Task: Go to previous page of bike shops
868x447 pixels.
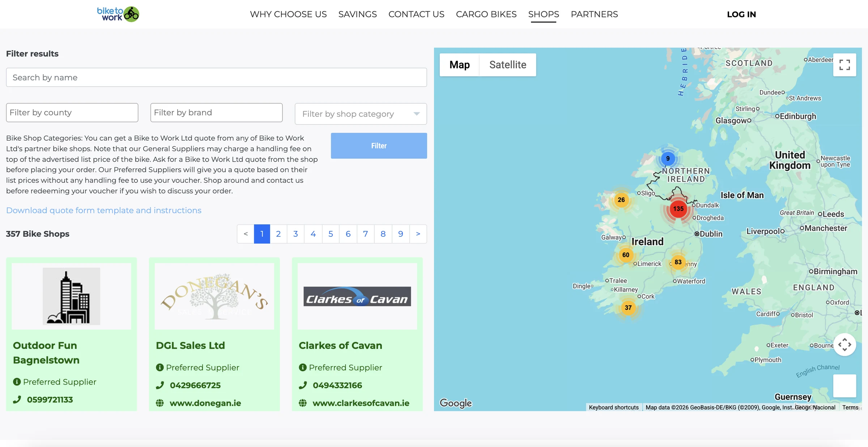Action: pyautogui.click(x=246, y=234)
